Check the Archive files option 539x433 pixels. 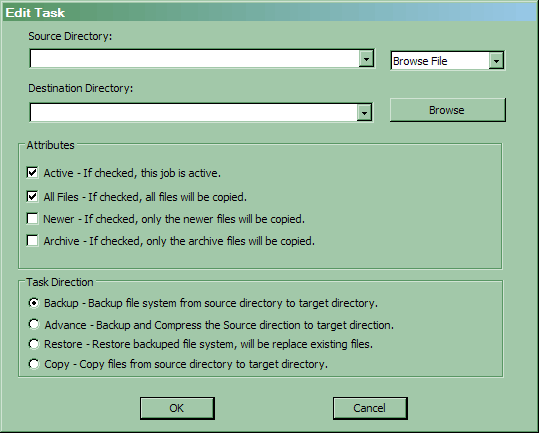[x=32, y=241]
